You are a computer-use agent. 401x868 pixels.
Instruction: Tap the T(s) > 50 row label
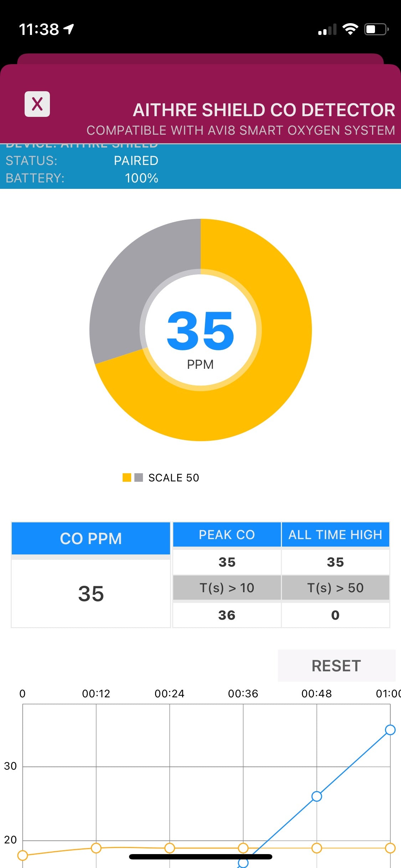[335, 588]
